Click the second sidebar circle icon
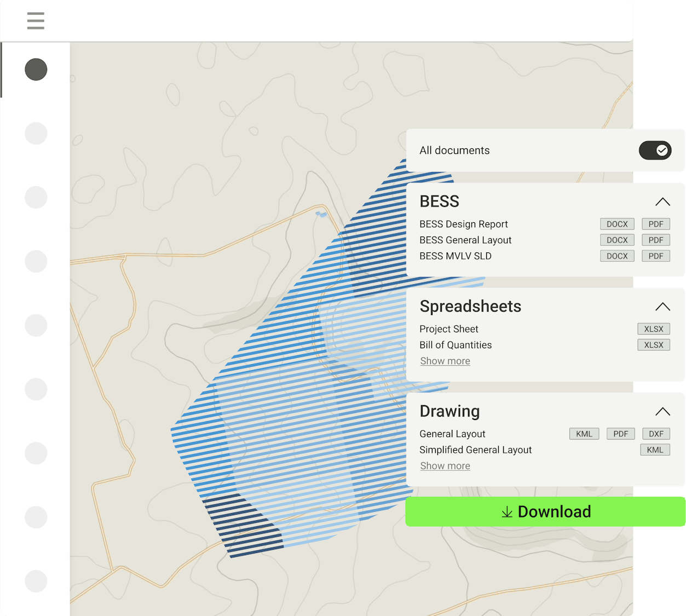The height and width of the screenshot is (616, 686). point(36,134)
